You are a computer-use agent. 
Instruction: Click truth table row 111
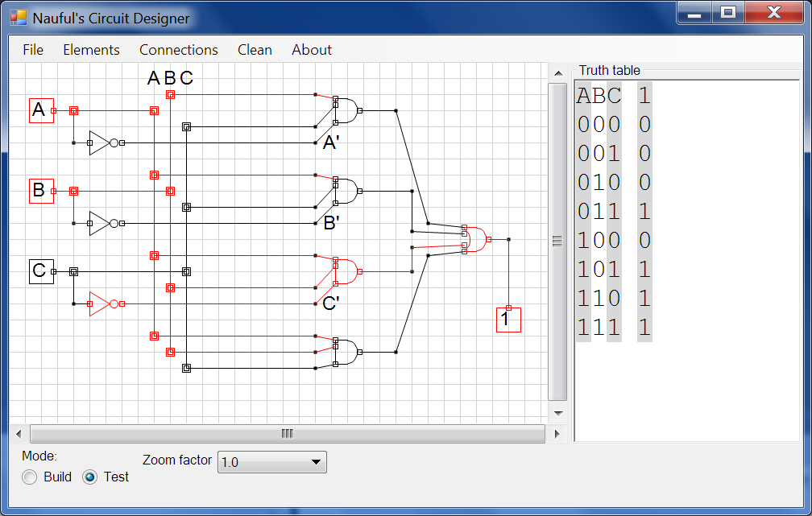pos(614,328)
